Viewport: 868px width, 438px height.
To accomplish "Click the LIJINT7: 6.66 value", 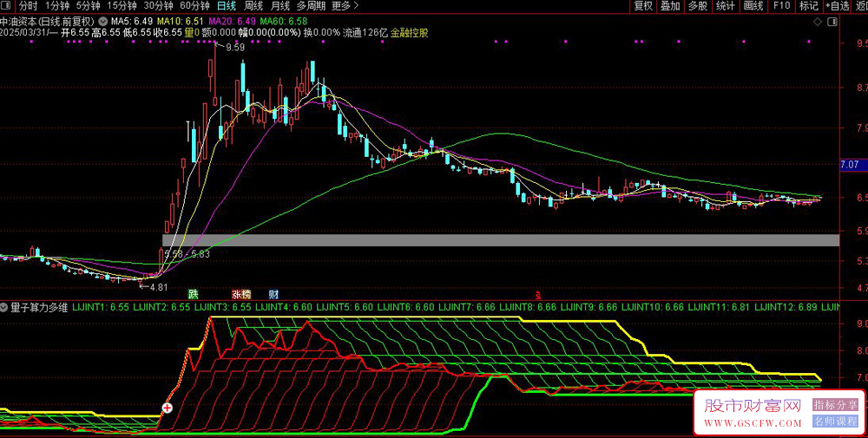I will point(469,307).
